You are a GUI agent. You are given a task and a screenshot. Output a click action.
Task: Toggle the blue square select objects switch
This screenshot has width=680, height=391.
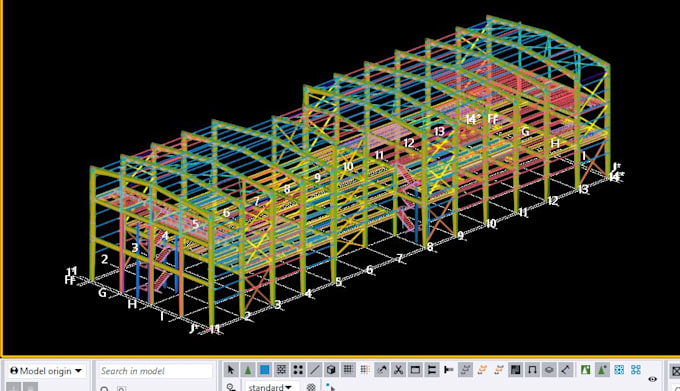point(264,370)
